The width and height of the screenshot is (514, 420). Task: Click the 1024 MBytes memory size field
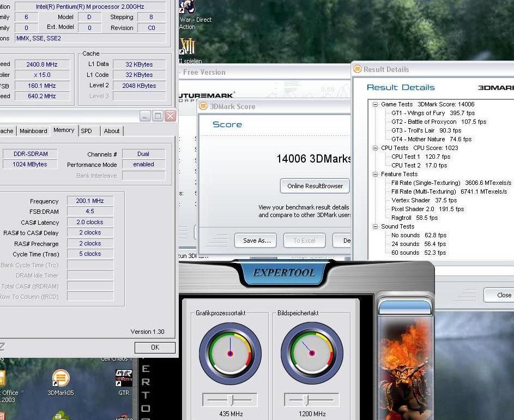point(30,164)
